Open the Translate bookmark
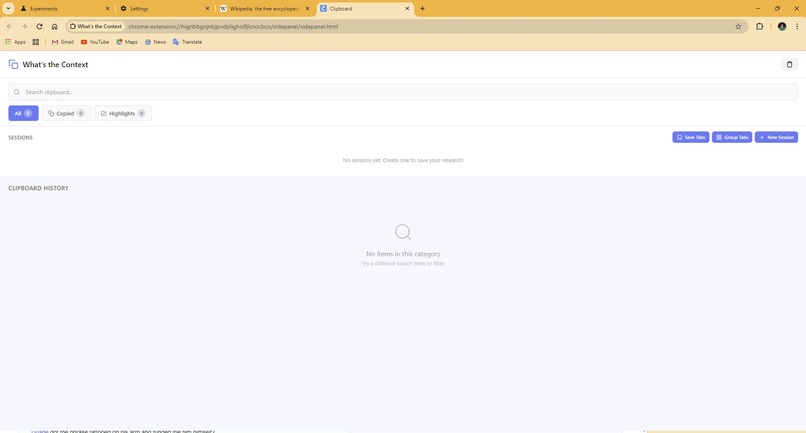The height and width of the screenshot is (433, 806). point(188,42)
